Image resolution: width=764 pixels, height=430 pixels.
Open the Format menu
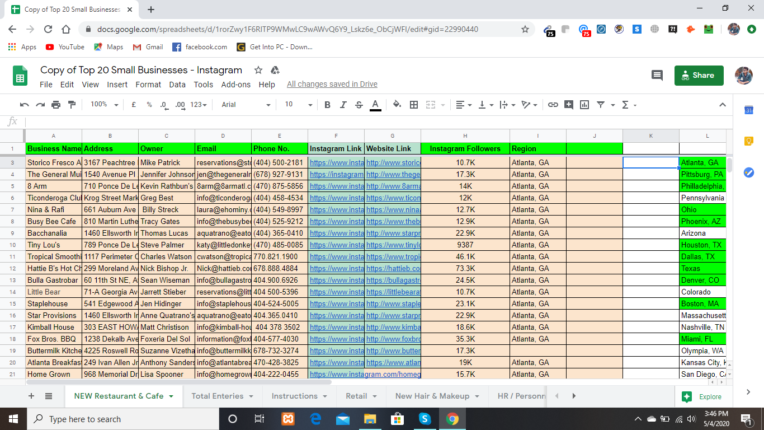click(148, 84)
